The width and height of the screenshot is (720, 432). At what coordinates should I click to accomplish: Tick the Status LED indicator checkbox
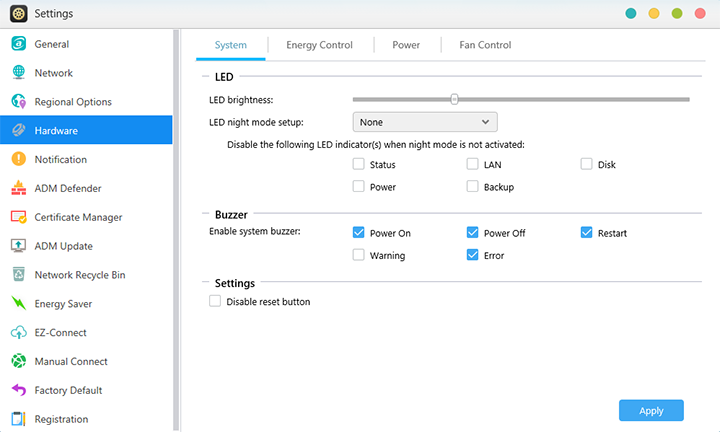click(358, 164)
